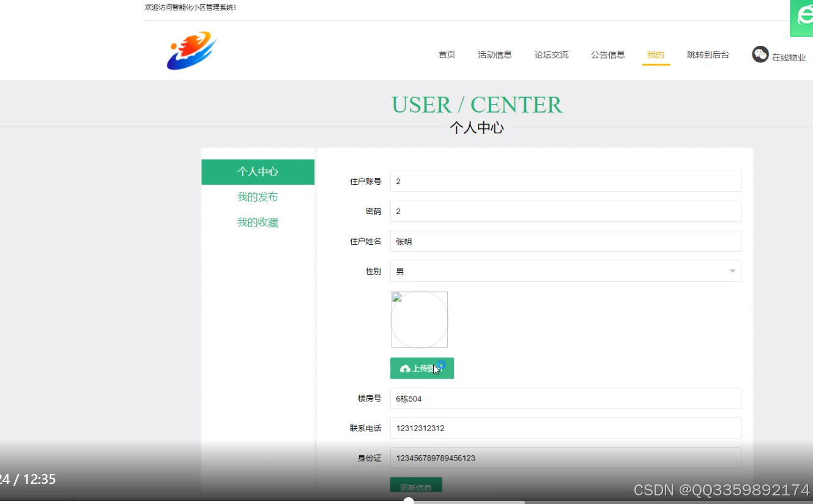
Task: Open 在线物业 chat link
Action: 789,57
